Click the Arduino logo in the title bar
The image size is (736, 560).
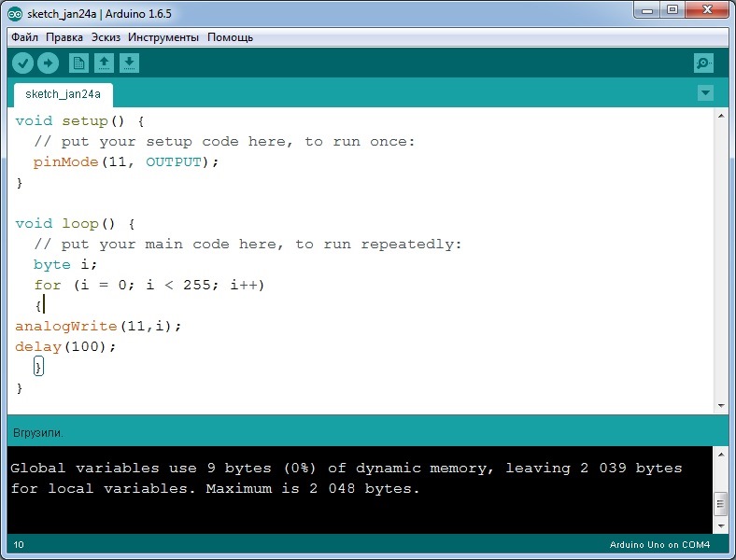point(15,14)
